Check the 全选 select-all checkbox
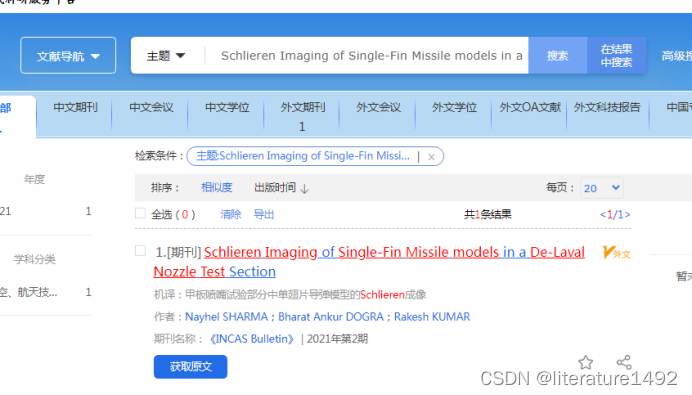This screenshot has width=692, height=395. pyautogui.click(x=140, y=214)
